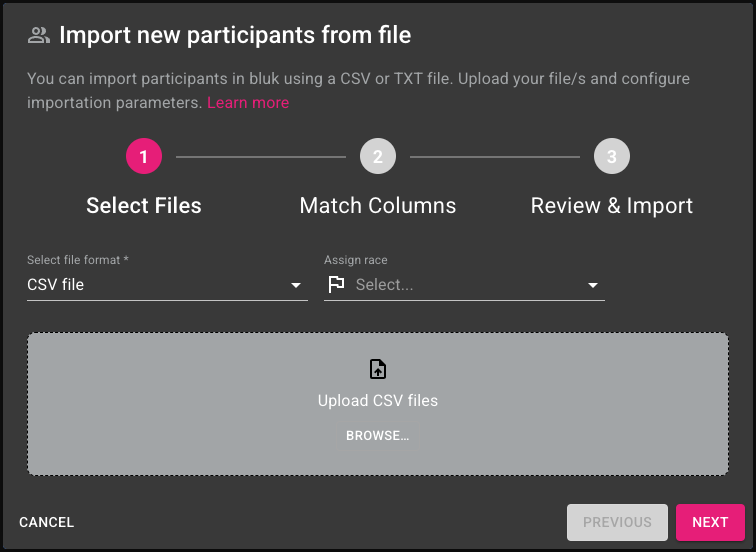Click the participants people icon in the title

coord(38,36)
